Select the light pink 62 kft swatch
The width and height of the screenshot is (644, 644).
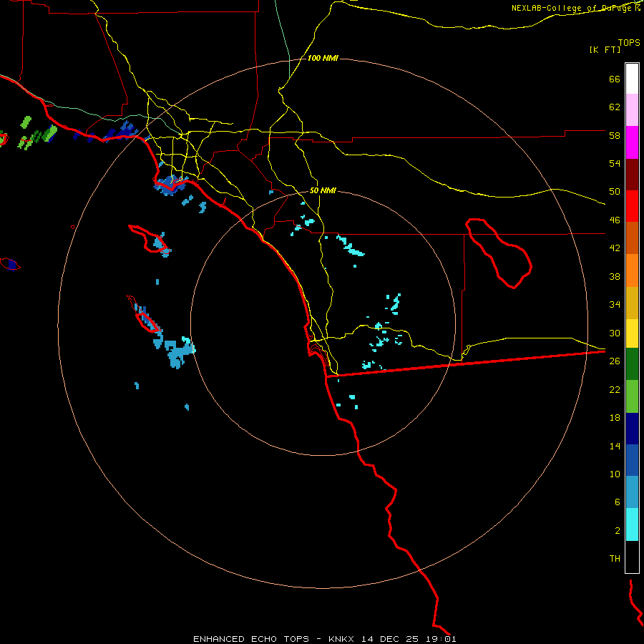coord(632,109)
